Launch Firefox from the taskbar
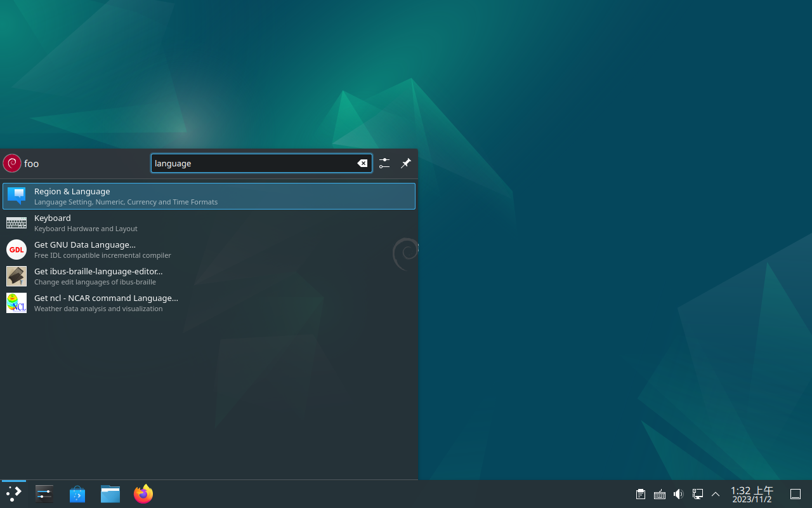The width and height of the screenshot is (812, 508). [x=143, y=493]
